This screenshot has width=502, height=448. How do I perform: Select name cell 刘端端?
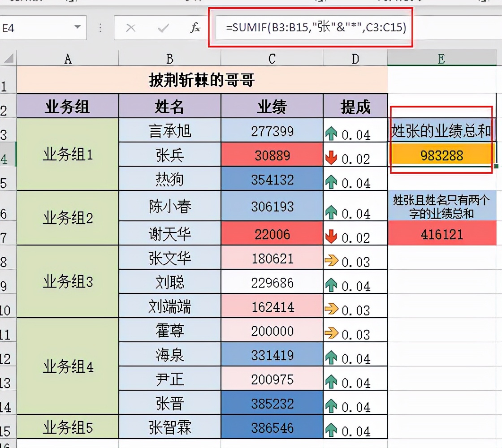pyautogui.click(x=170, y=306)
